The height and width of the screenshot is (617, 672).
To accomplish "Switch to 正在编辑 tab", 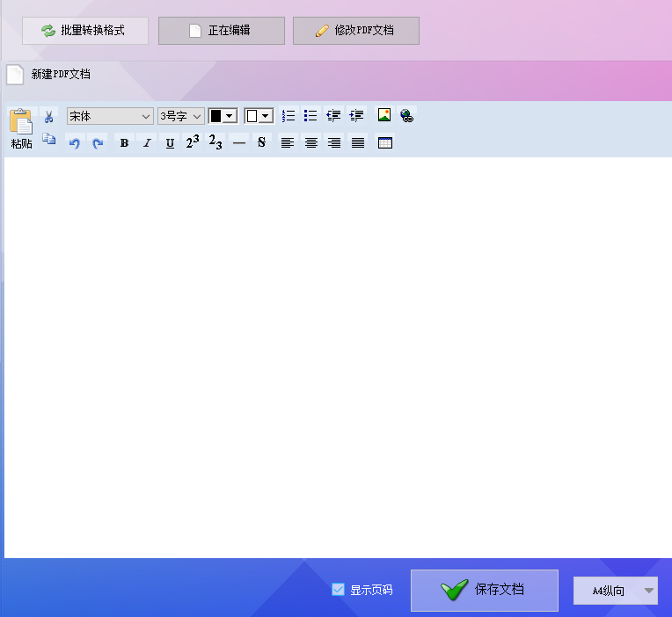I will click(222, 31).
